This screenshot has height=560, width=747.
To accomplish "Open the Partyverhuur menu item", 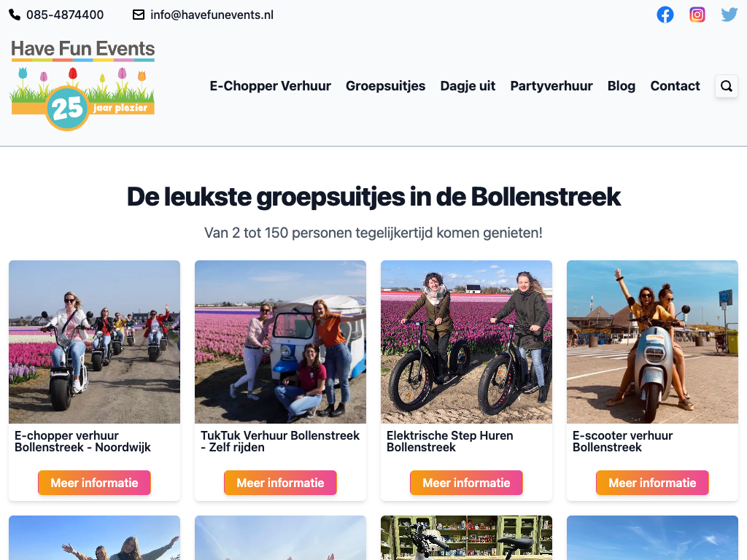I will point(551,86).
